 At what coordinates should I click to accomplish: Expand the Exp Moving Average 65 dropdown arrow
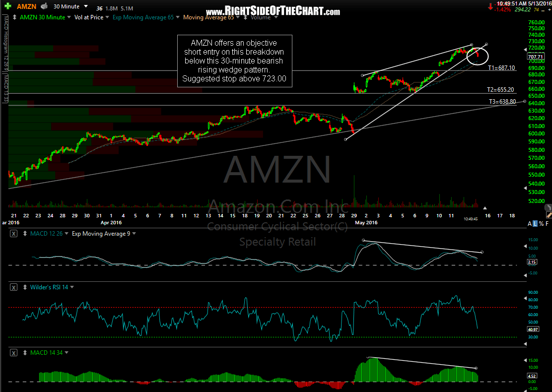pos(178,17)
